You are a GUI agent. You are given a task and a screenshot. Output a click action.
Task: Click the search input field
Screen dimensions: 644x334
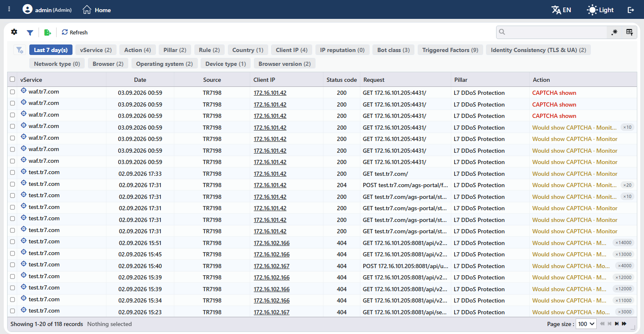551,32
